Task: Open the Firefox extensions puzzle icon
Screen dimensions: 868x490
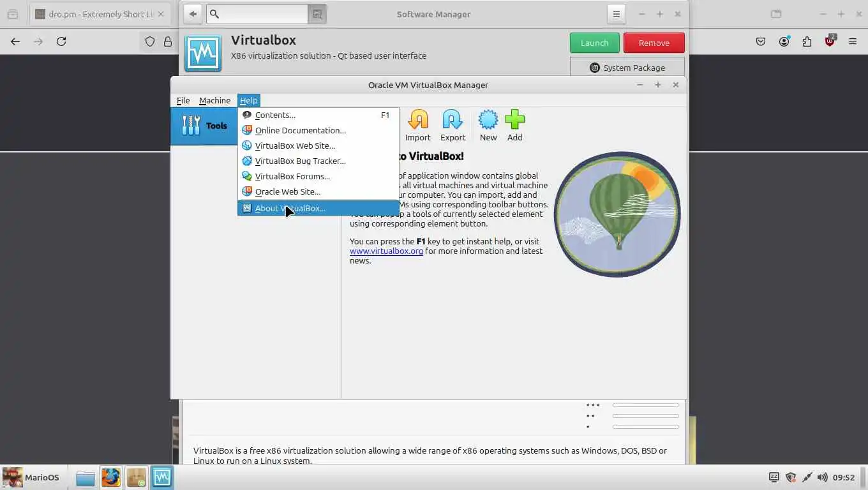Action: click(x=807, y=41)
